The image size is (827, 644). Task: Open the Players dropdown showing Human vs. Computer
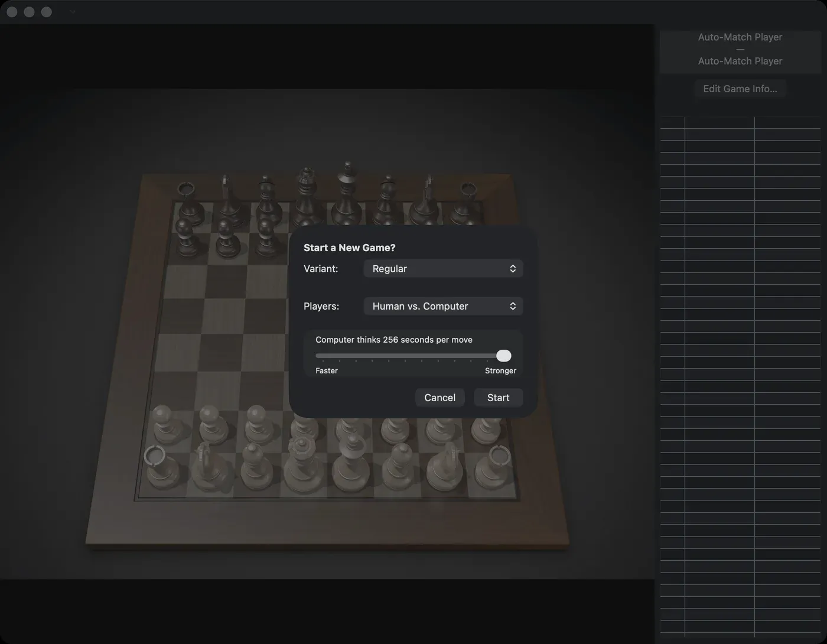click(x=443, y=306)
